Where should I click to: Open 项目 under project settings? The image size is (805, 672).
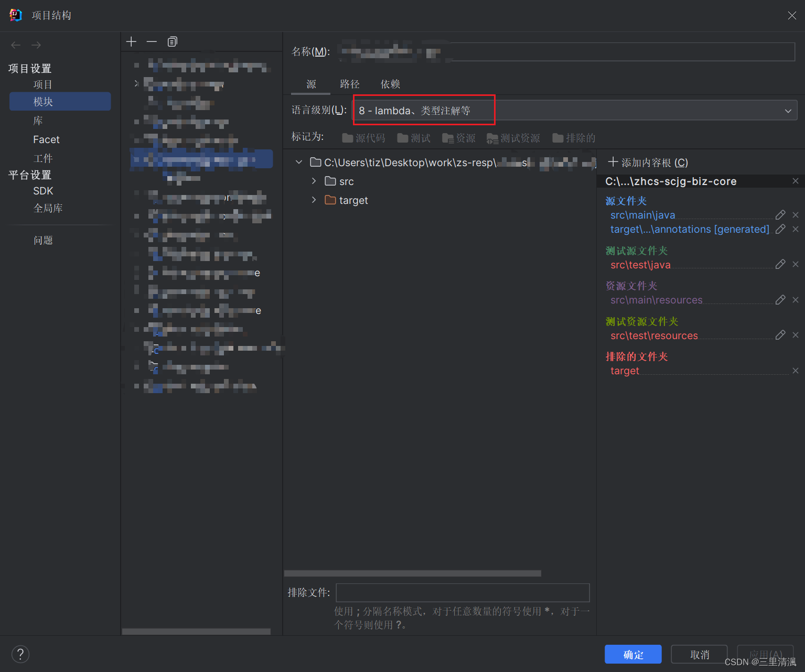[x=43, y=84]
